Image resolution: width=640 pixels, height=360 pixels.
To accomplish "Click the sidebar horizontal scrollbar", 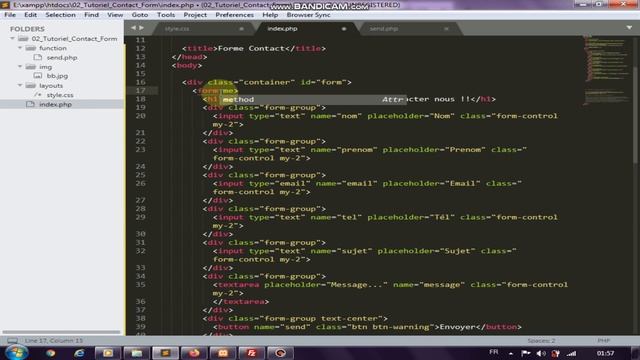I will click(x=62, y=332).
